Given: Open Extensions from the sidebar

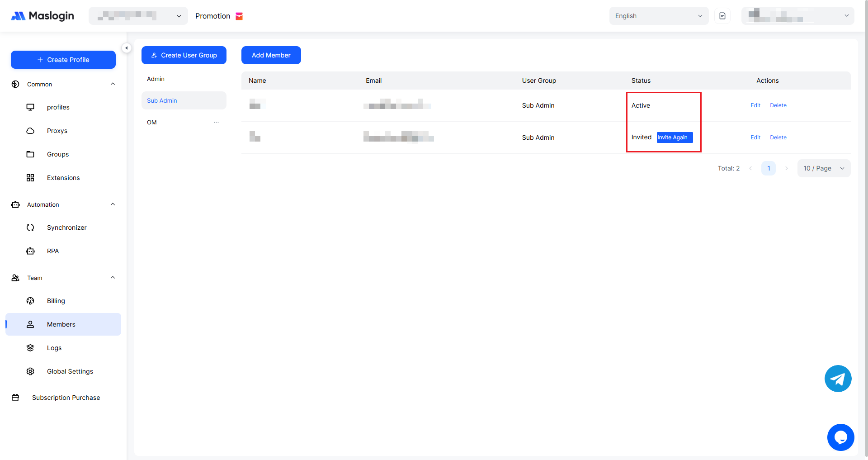Looking at the screenshot, I should point(63,178).
